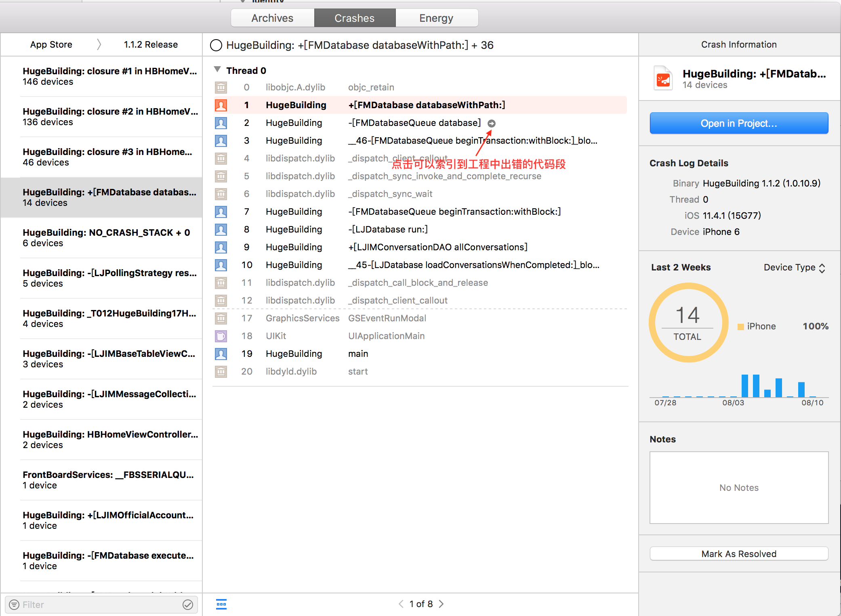Click library icon for frame 4 libdispatch
The image size is (841, 616).
tap(221, 159)
